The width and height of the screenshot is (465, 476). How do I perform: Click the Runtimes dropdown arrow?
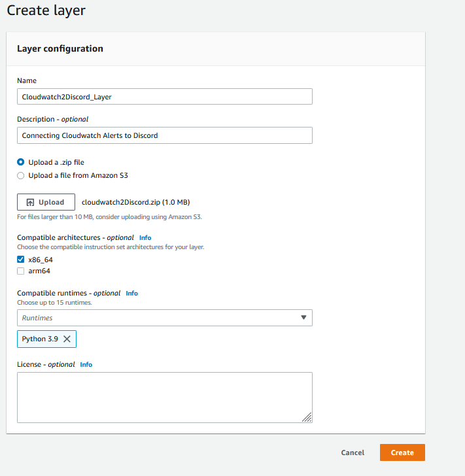(303, 318)
